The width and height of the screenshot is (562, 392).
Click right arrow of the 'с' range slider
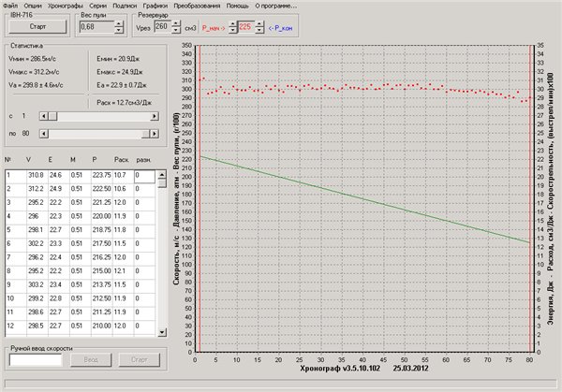pyautogui.click(x=153, y=115)
